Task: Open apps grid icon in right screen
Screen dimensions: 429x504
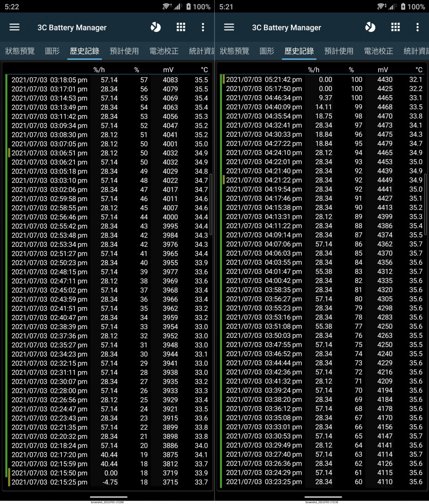Action: coord(395,28)
